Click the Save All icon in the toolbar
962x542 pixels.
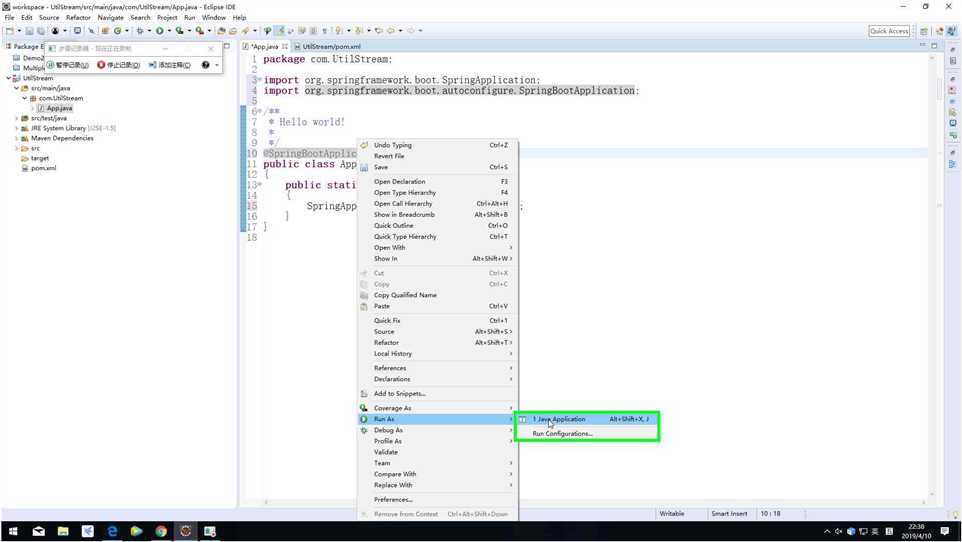[x=40, y=31]
